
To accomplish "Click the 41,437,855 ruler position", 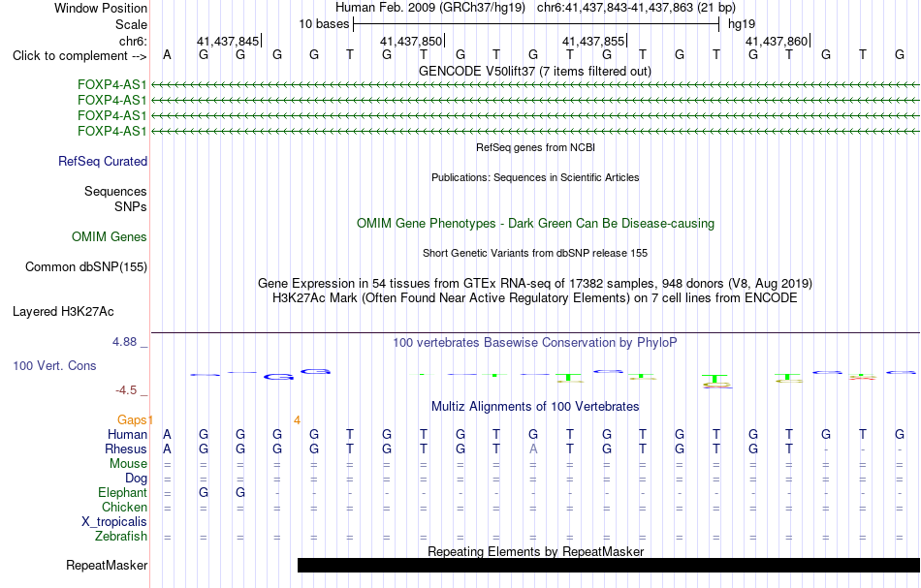I will (593, 41).
